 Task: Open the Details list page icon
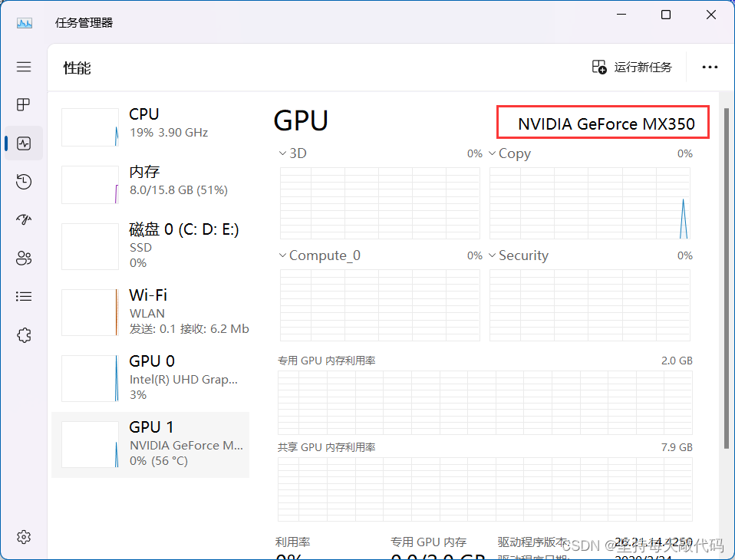pyautogui.click(x=24, y=297)
